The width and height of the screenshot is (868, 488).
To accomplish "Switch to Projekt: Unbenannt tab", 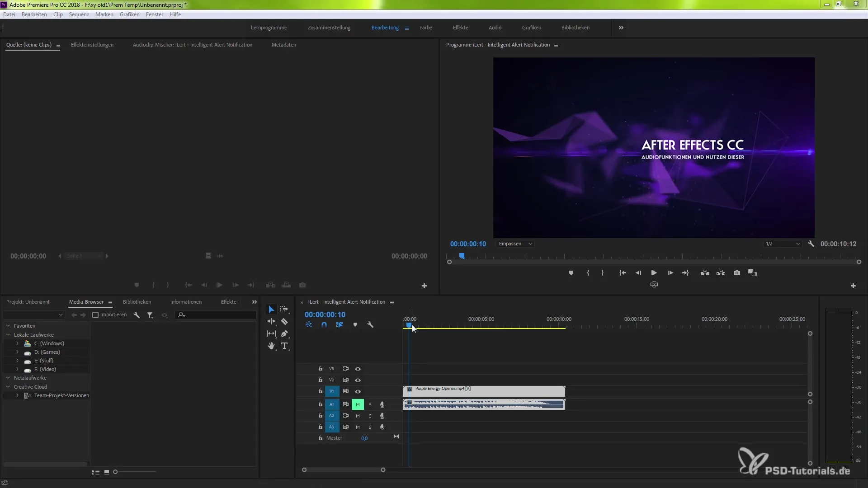I will 28,302.
